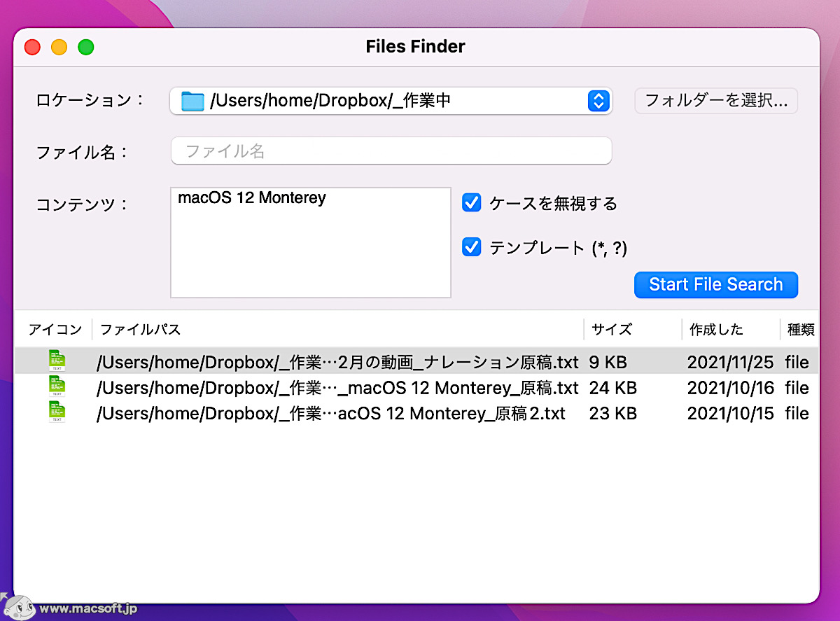
Task: Open the location path dropdown selector
Action: [598, 101]
